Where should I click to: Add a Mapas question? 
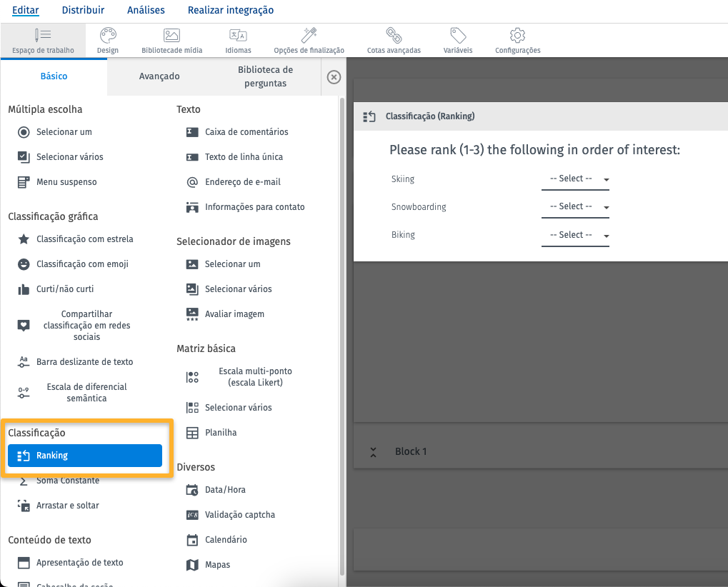point(209,565)
